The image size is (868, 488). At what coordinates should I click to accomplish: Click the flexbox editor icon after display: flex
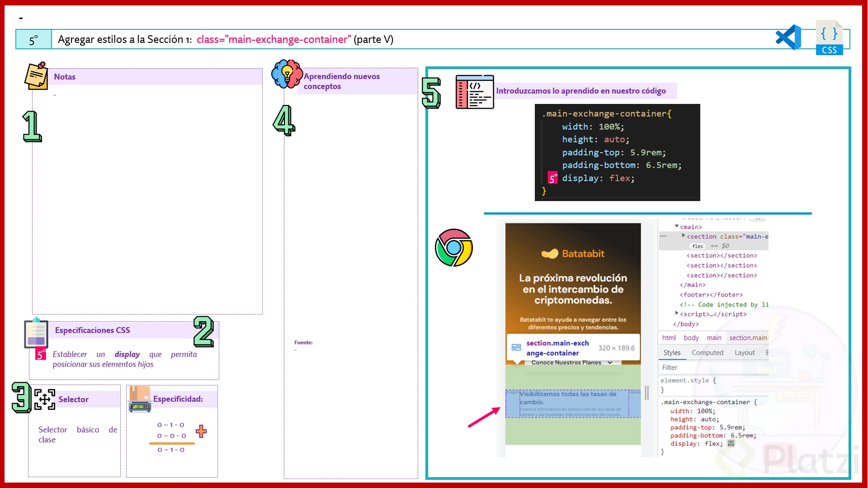(731, 444)
